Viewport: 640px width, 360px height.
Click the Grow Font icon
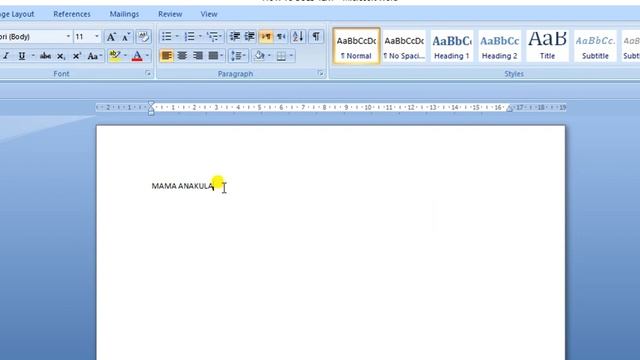pyautogui.click(x=111, y=37)
